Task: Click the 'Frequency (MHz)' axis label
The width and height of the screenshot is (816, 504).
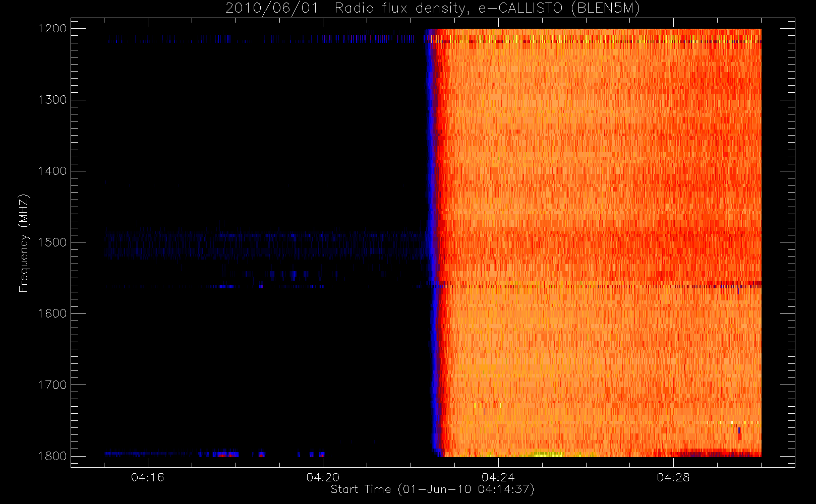Action: 23,243
